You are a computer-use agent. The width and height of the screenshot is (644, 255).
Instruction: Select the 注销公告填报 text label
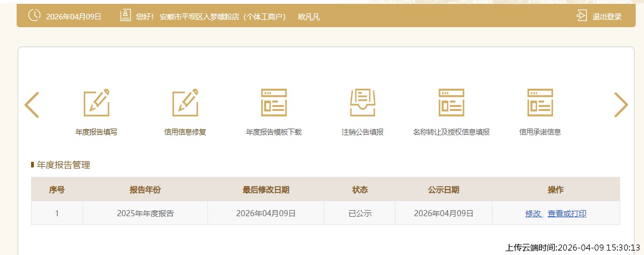pos(362,132)
